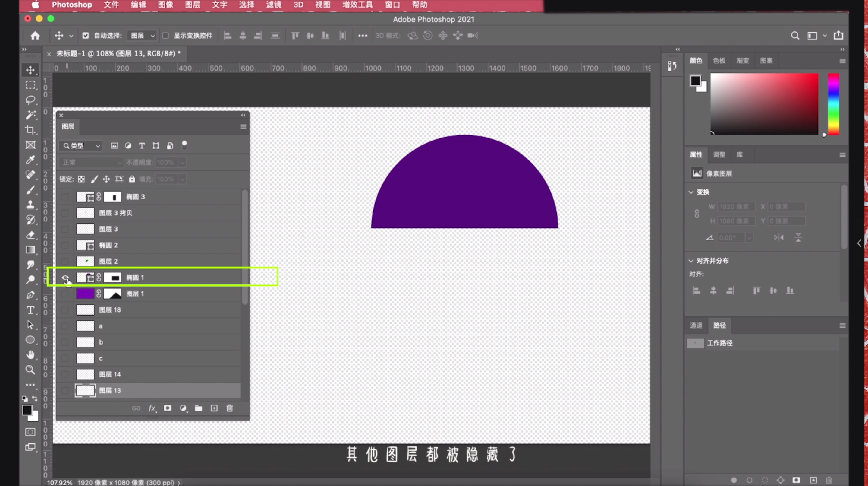Select the Zoom tool
Image resolution: width=868 pixels, height=486 pixels.
coord(30,370)
